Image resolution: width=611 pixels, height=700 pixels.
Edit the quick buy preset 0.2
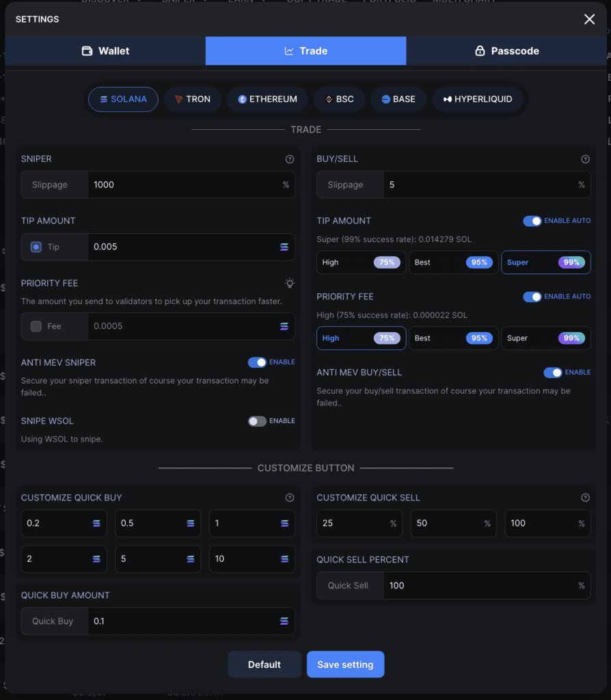[x=64, y=523]
